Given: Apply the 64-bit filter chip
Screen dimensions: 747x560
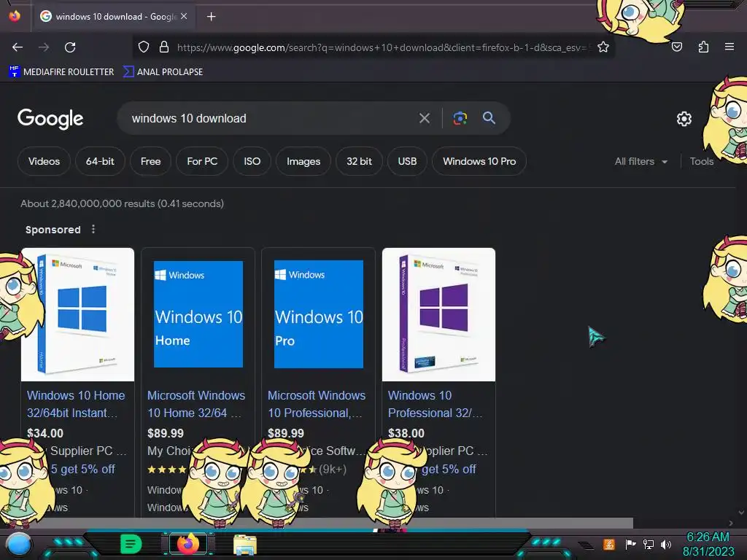Looking at the screenshot, I should pos(100,161).
